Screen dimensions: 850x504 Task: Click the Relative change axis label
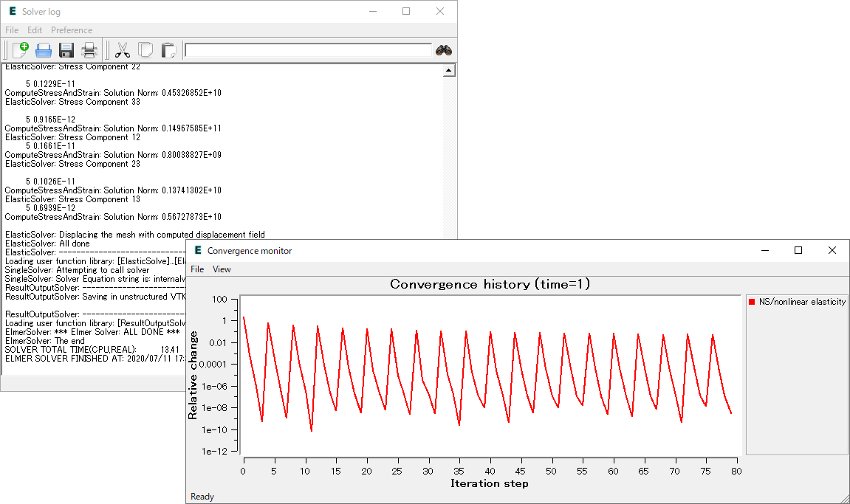click(x=193, y=375)
